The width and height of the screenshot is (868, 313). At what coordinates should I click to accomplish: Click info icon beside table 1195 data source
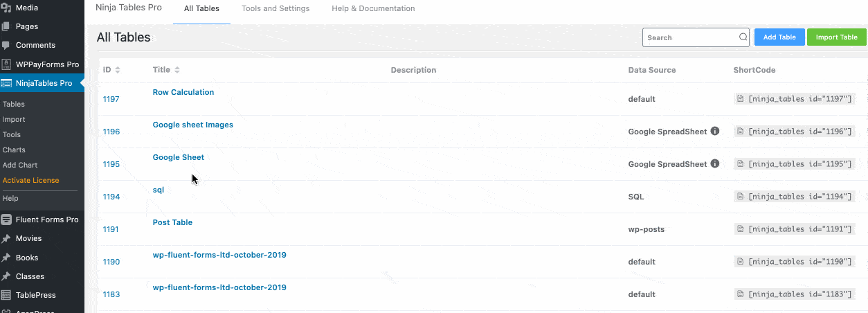tap(715, 163)
